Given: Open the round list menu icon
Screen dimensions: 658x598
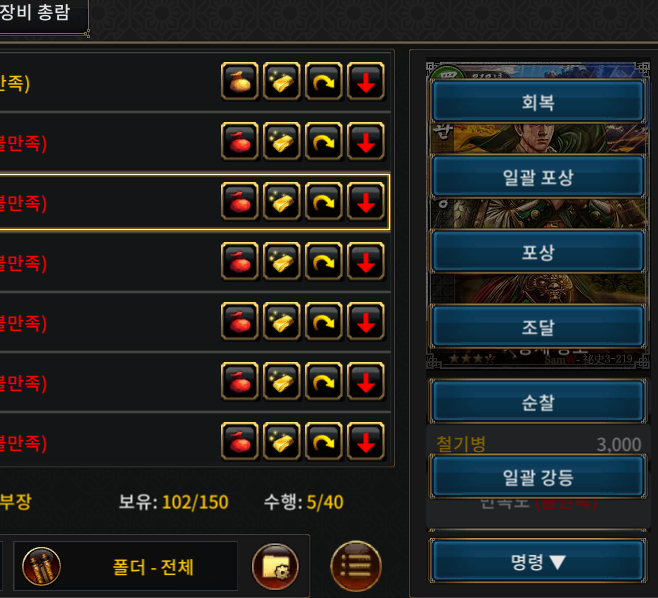Looking at the screenshot, I should point(356,566).
